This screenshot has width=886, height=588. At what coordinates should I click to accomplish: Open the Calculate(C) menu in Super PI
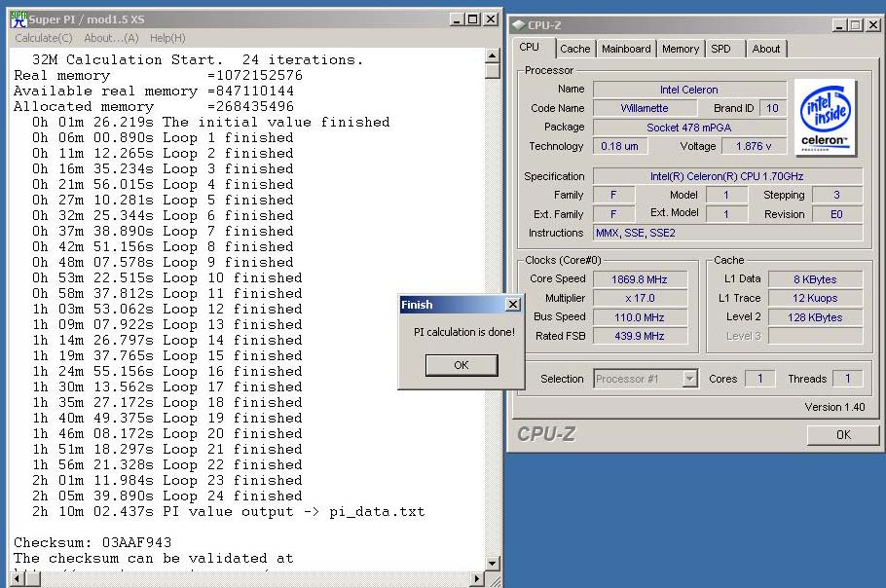click(x=44, y=38)
